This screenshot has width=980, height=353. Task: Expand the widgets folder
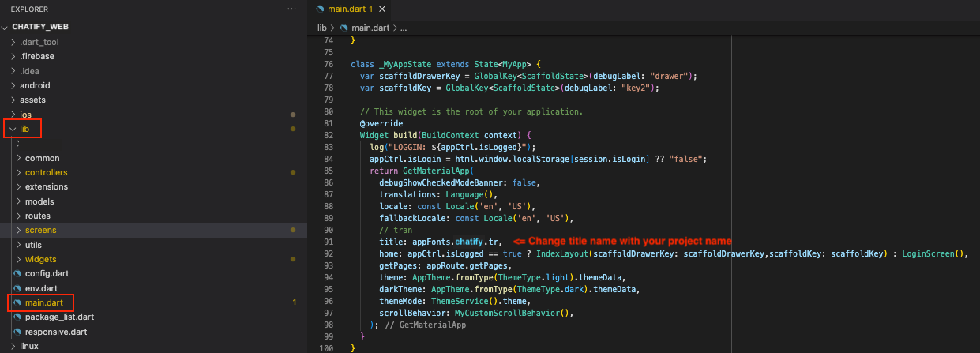click(x=40, y=259)
